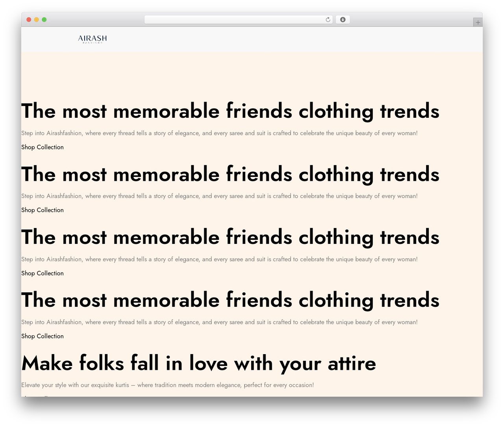
Task: Reload the page with refresh icon
Action: 328,20
